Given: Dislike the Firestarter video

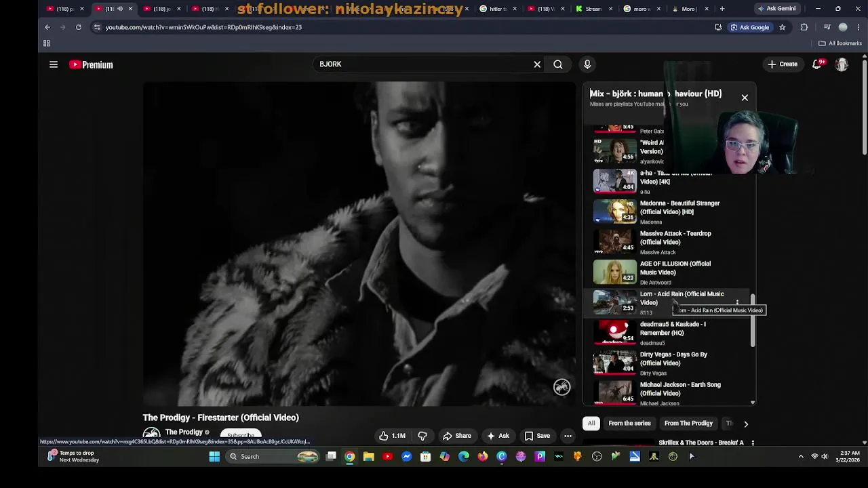Looking at the screenshot, I should [422, 436].
